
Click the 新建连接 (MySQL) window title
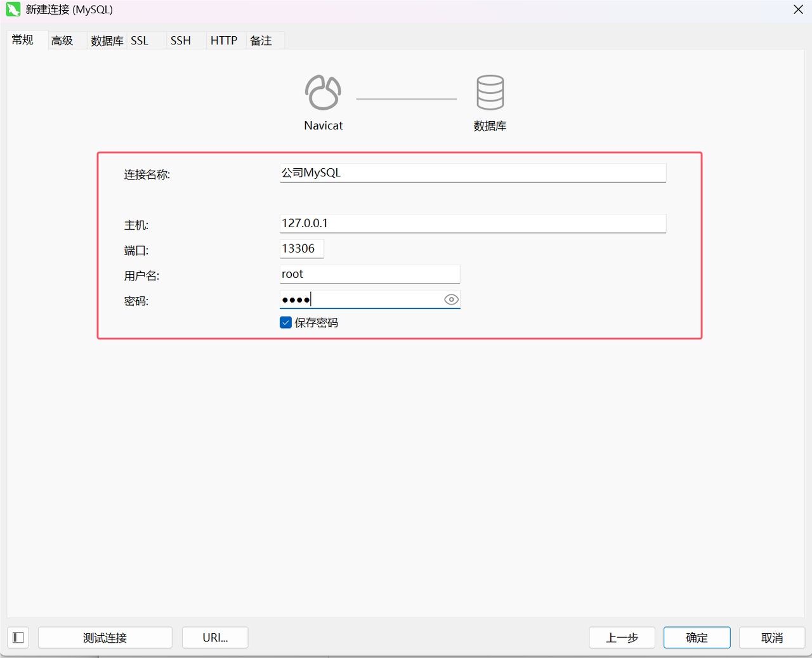(69, 10)
